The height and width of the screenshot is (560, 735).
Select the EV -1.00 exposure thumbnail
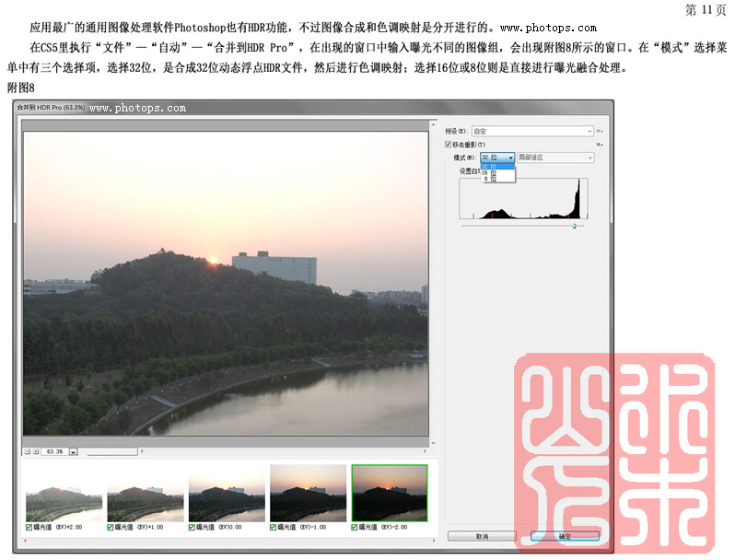click(309, 494)
